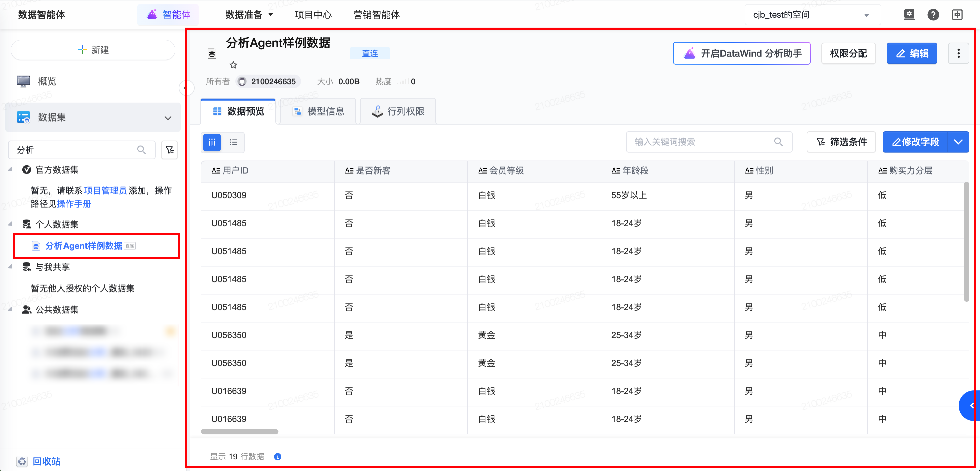The image size is (980, 471).
Task: Collapse the 官方数据集 tree node
Action: click(10, 170)
